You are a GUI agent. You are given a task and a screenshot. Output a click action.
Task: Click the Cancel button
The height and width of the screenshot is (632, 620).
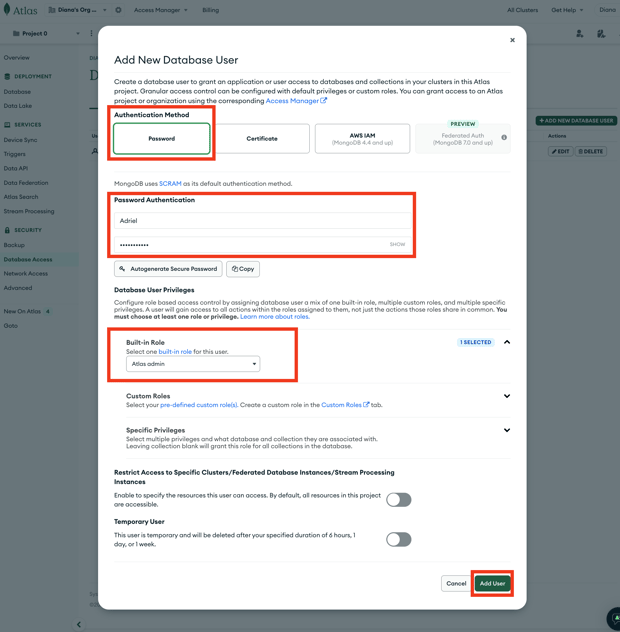(x=456, y=583)
